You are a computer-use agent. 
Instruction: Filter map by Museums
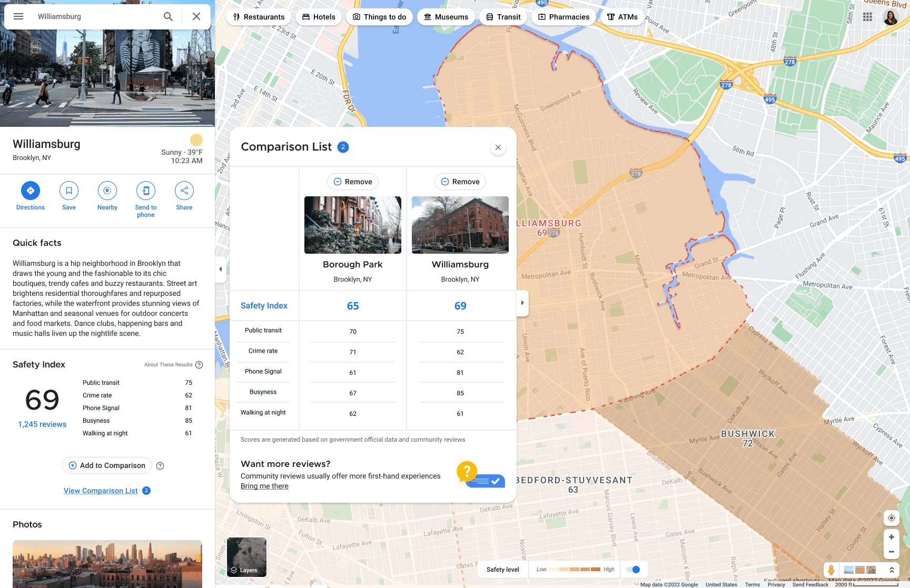[446, 17]
